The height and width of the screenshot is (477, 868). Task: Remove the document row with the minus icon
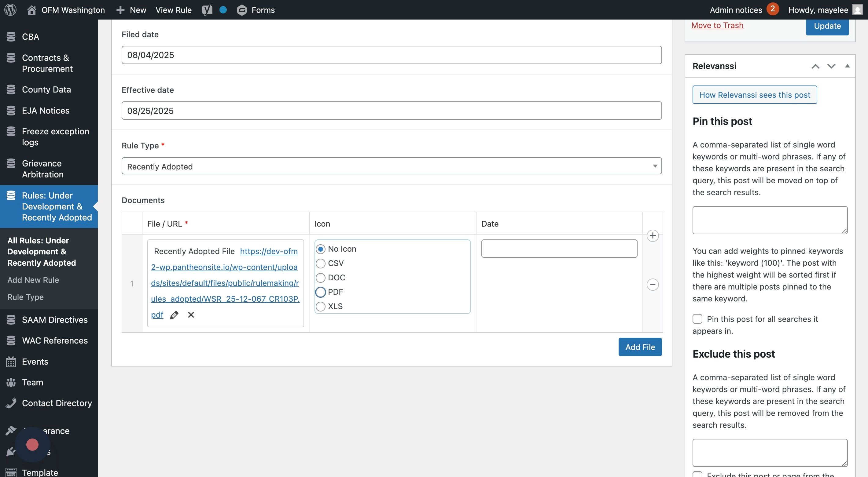653,285
